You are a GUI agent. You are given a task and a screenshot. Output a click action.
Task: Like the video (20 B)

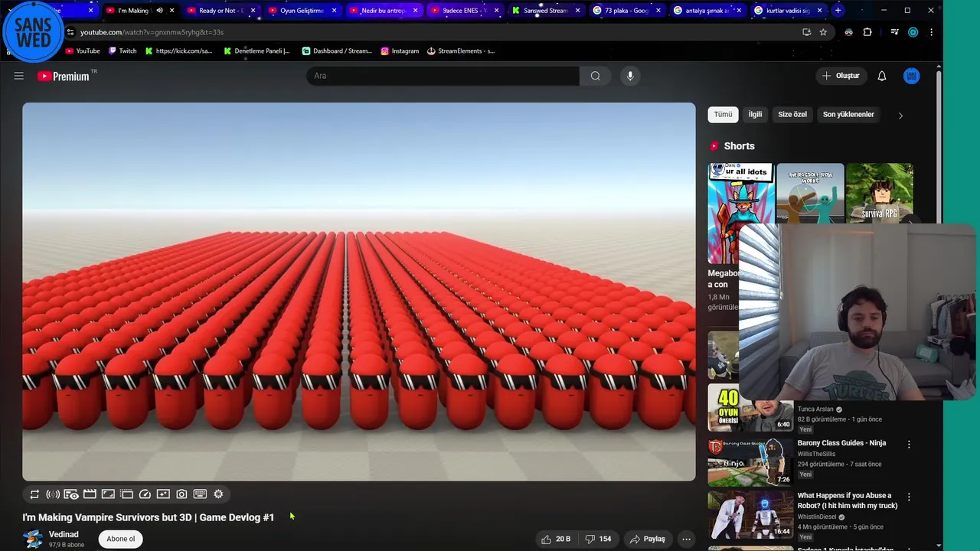coord(556,539)
